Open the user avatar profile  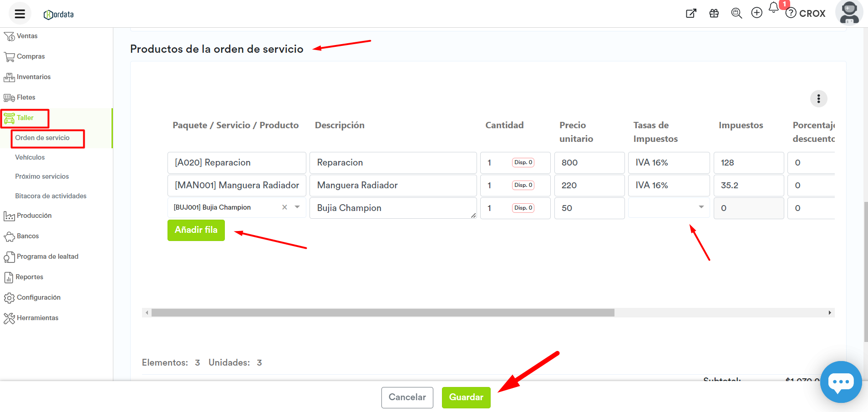click(849, 12)
